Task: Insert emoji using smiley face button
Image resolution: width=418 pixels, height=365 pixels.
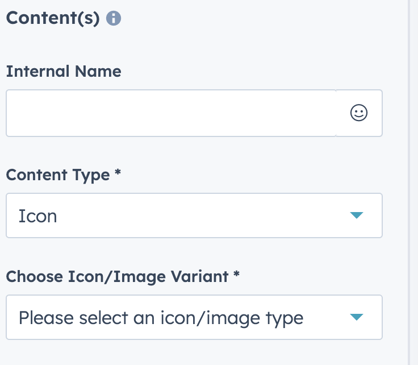Action: tap(359, 113)
